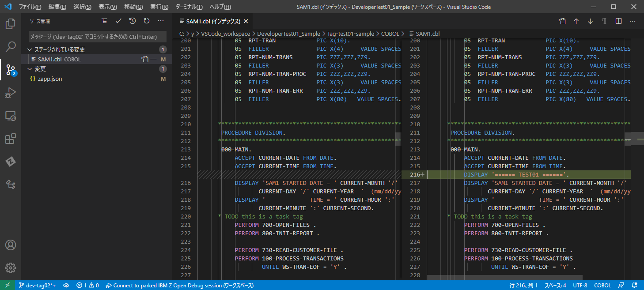This screenshot has width=644, height=290.
Task: Open remote window from status bar
Action: click(8, 285)
